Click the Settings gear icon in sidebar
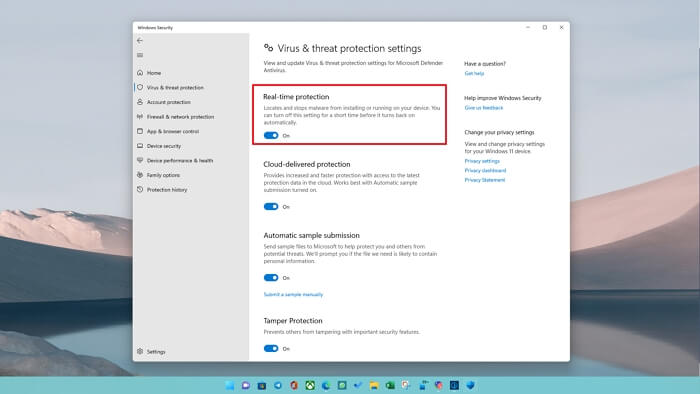 click(x=140, y=352)
